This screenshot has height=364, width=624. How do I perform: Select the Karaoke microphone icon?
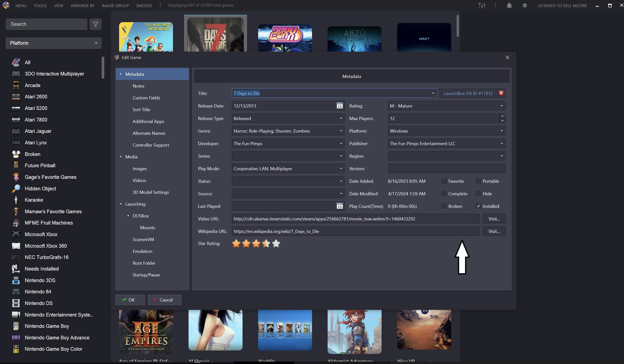(16, 200)
